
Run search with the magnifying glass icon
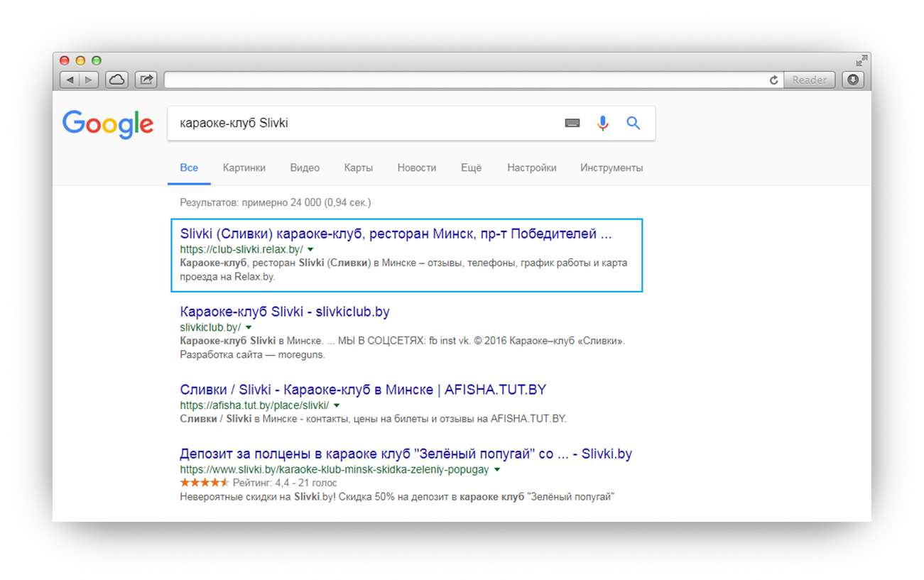tap(634, 123)
